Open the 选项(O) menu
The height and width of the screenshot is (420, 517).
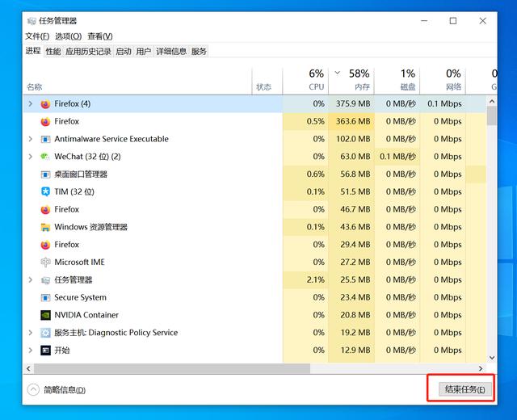tap(68, 36)
